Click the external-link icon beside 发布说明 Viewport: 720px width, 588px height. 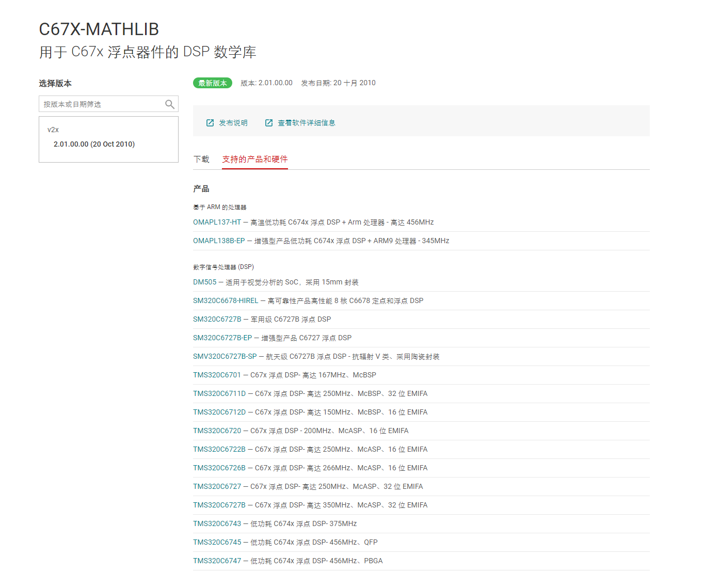tap(210, 123)
